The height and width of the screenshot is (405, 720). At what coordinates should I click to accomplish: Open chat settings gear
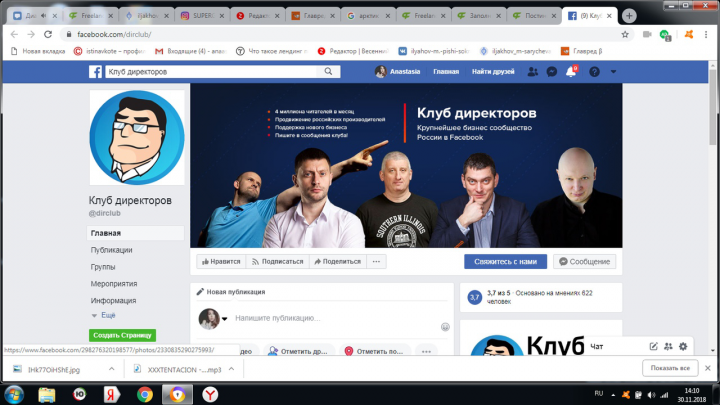pos(683,347)
